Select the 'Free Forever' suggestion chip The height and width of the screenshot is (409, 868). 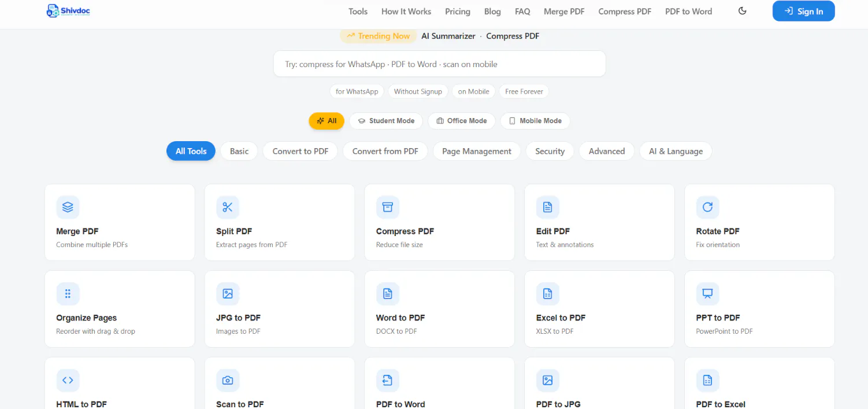tap(524, 91)
